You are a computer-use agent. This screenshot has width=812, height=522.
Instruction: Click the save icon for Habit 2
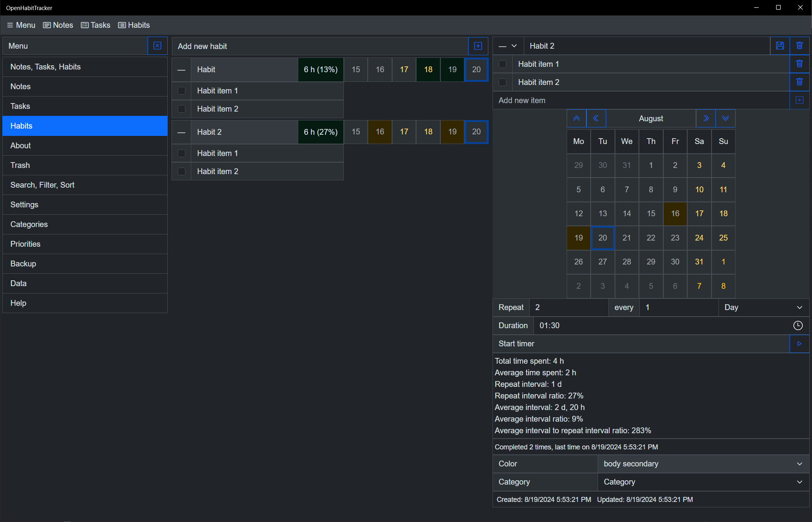(780, 46)
